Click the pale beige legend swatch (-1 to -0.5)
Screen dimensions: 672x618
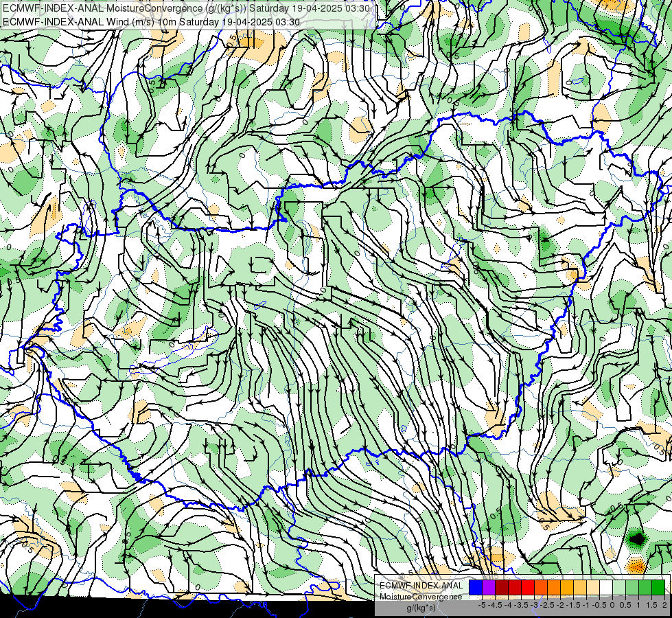pos(593,587)
